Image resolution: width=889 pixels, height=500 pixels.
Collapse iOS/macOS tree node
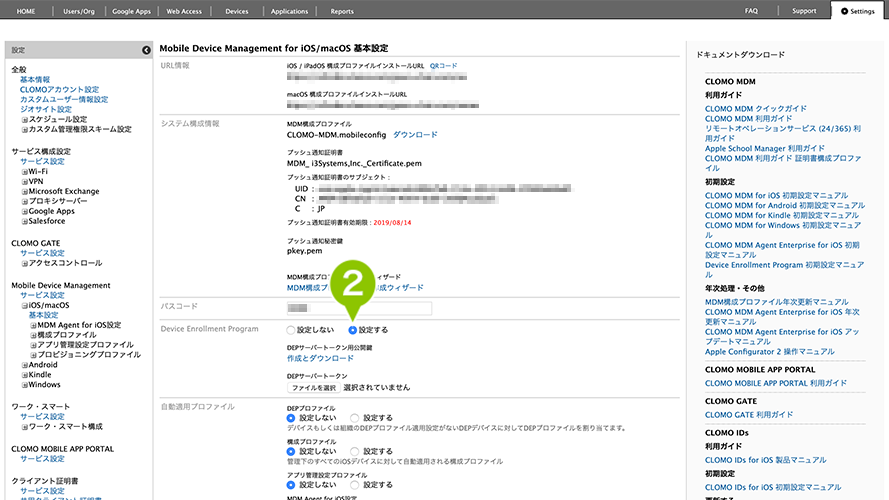[x=25, y=306]
